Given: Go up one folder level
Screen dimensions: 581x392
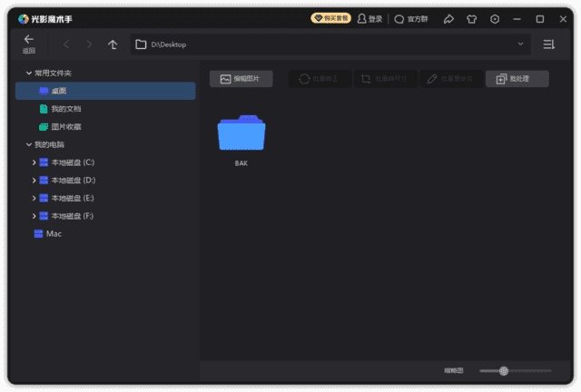Looking at the screenshot, I should 113,44.
